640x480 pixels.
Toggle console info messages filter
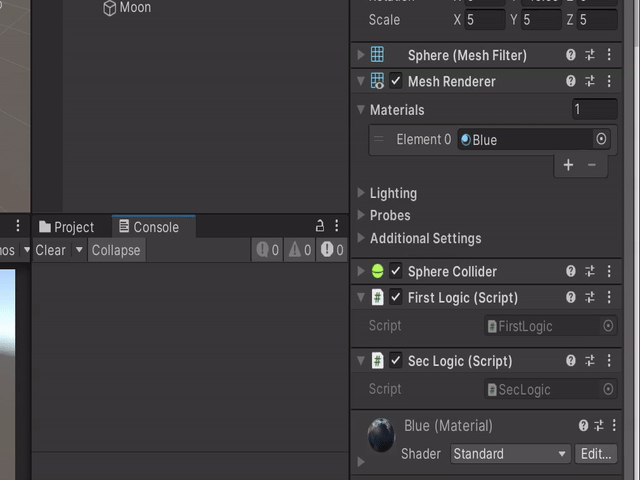pyautogui.click(x=267, y=250)
